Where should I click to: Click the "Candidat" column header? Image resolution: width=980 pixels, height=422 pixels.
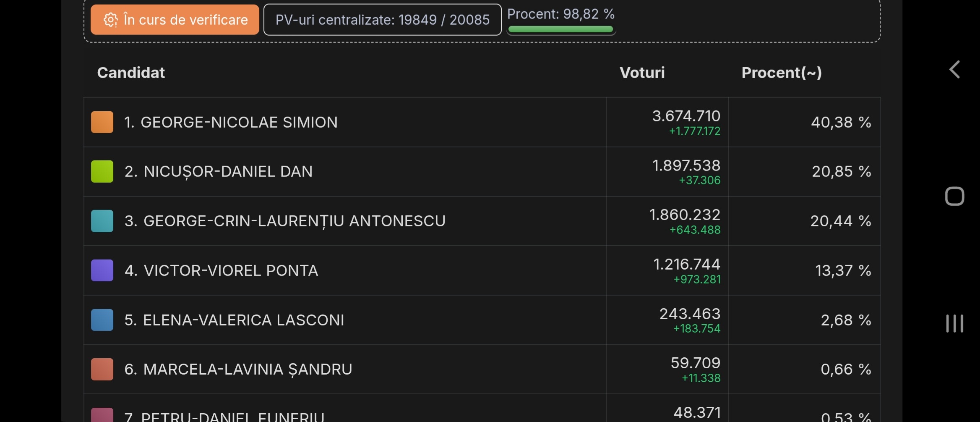(x=131, y=73)
